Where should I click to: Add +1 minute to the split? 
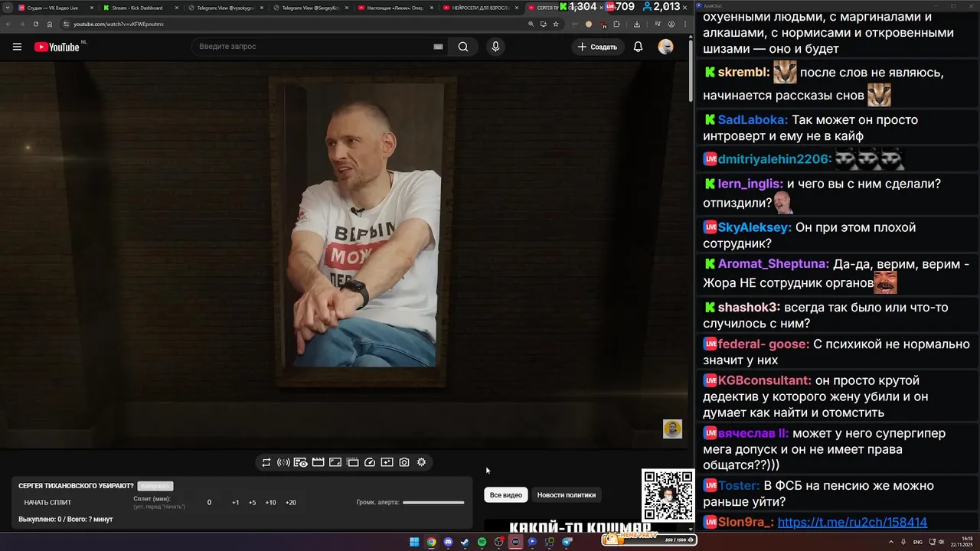(235, 503)
